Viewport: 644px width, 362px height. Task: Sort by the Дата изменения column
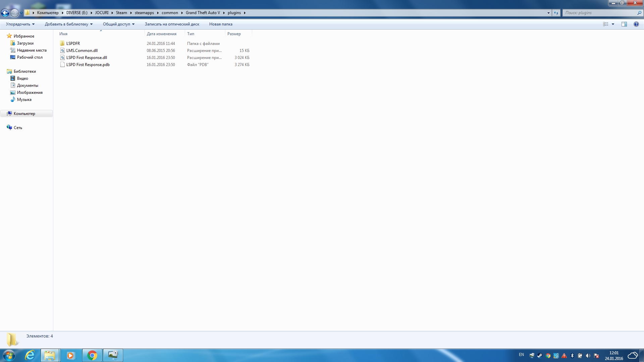161,34
